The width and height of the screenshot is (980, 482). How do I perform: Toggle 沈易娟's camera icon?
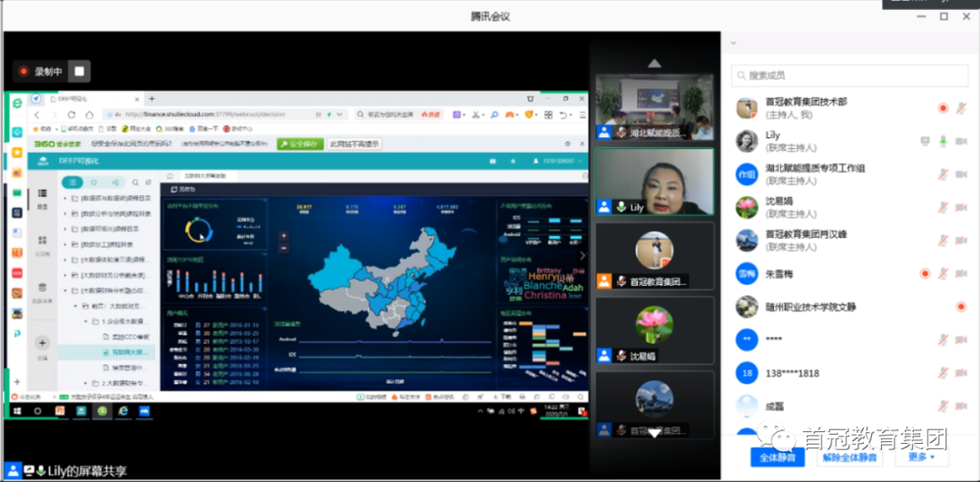pos(961,208)
